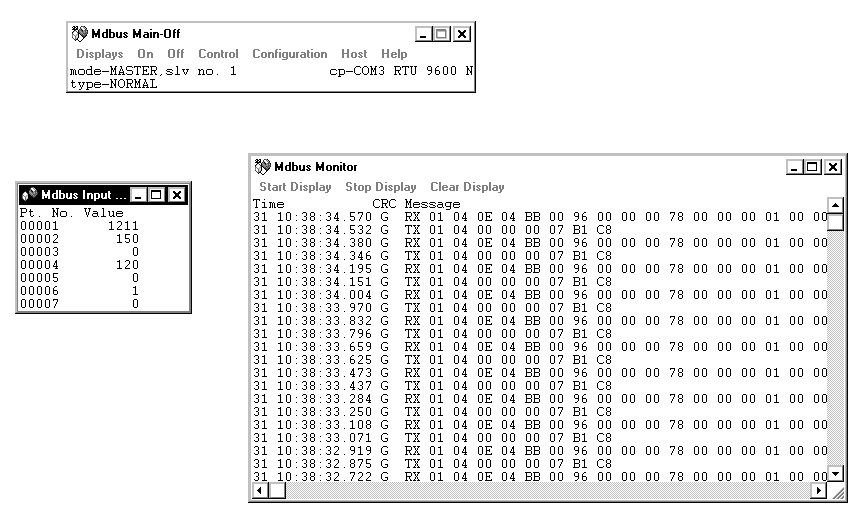The width and height of the screenshot is (865, 519).
Task: Open the Help menu in Mdbus Main
Action: [394, 54]
